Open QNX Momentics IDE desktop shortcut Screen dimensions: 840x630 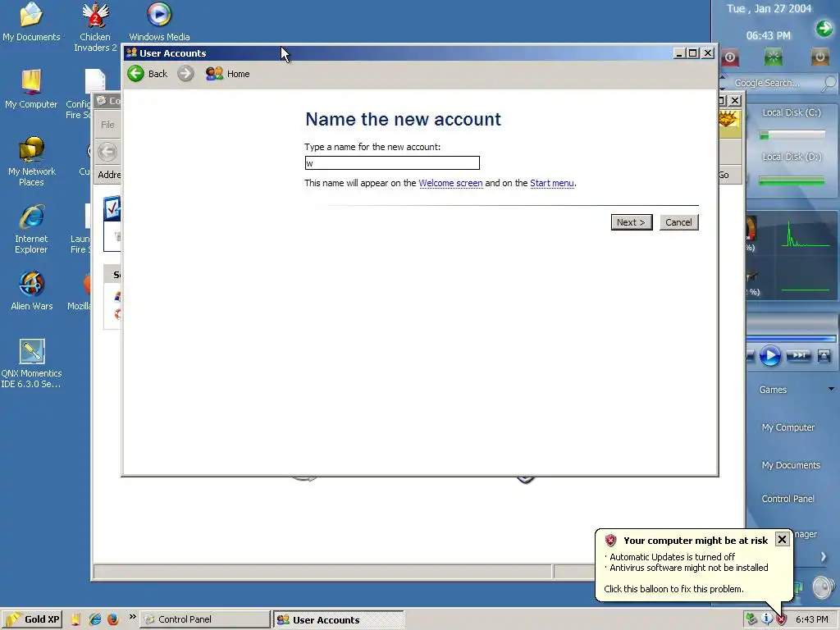pyautogui.click(x=31, y=363)
